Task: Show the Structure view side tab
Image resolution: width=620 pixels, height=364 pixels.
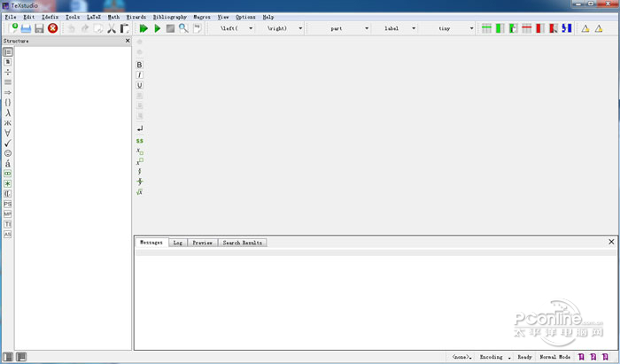Action: pyautogui.click(x=7, y=51)
